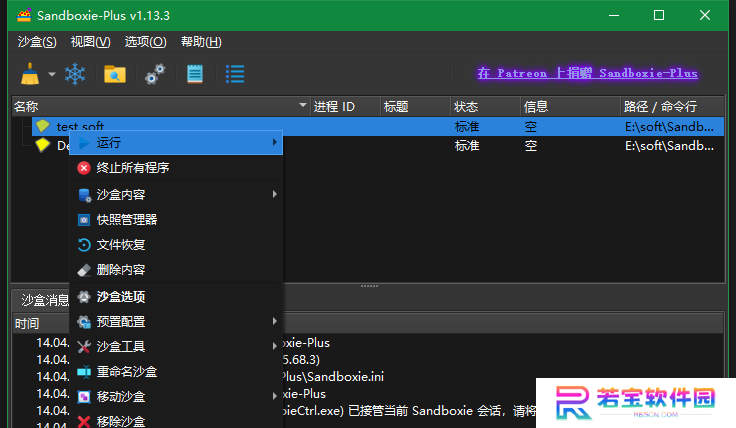Open 快照管理器 from the context menu
The height and width of the screenshot is (428, 736).
(x=176, y=220)
